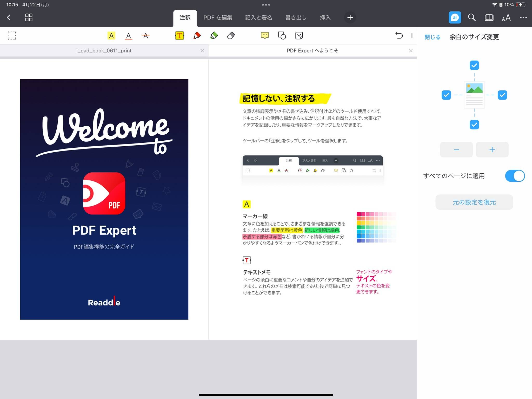Tap the battery indicator in status bar
This screenshot has height=399, width=532.
tap(521, 5)
